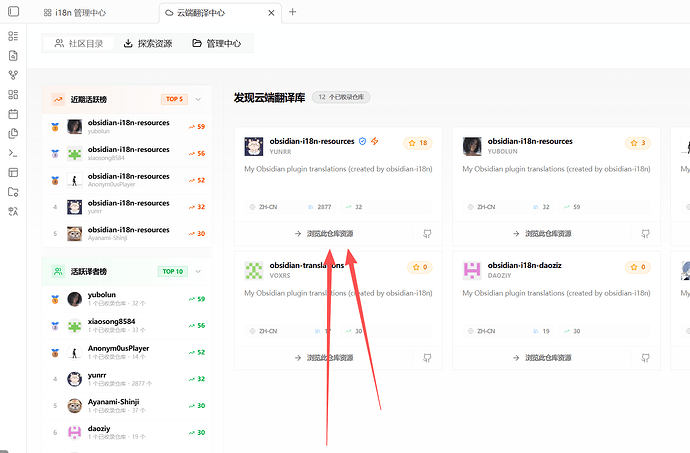Browse resources of DAOZIY repository card
The image size is (690, 453).
click(x=542, y=358)
